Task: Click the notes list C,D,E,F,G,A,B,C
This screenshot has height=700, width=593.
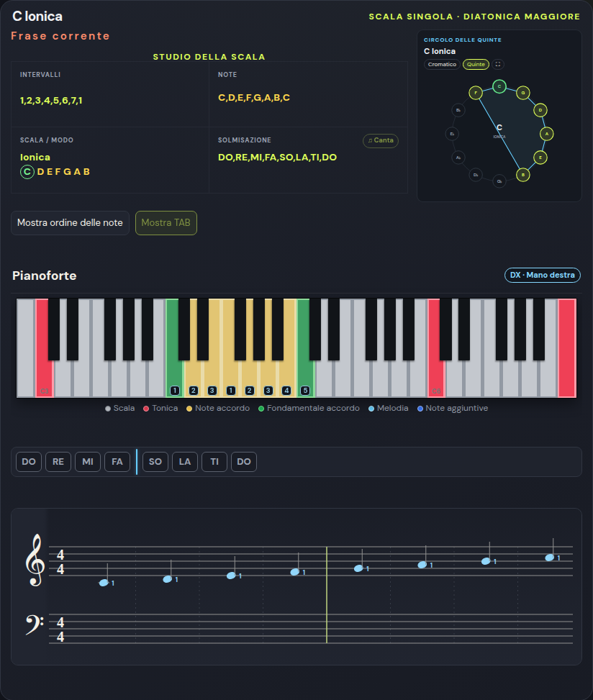Action: 254,98
